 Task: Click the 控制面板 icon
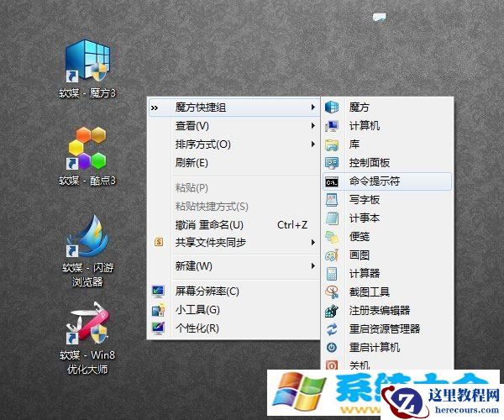coord(332,163)
